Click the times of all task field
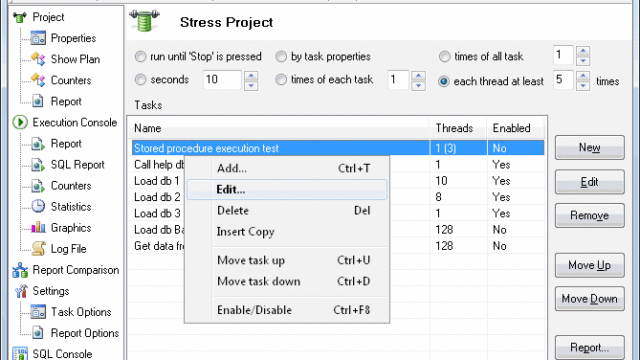The image size is (640, 360). 563,55
